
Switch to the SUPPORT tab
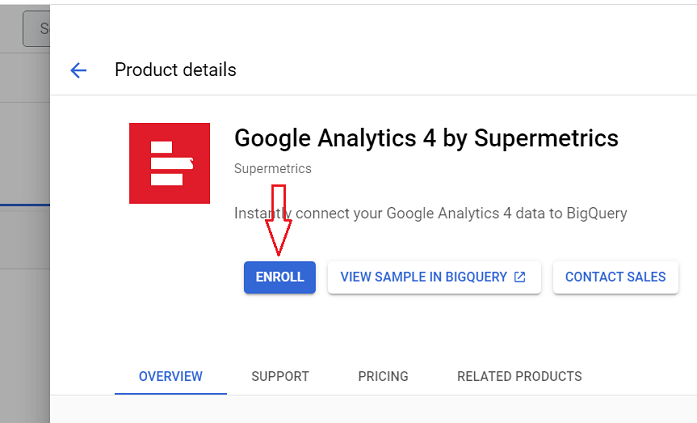[x=280, y=377]
